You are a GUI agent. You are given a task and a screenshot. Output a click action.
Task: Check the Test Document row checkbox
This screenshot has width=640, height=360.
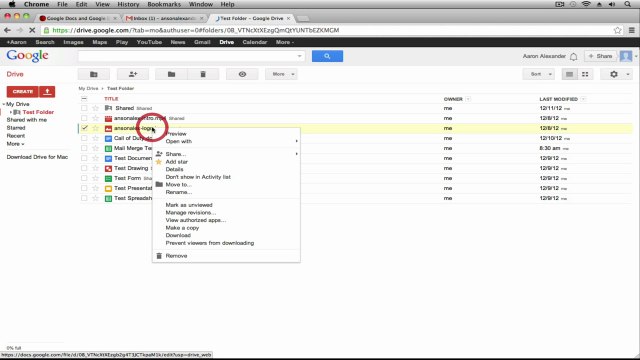(x=84, y=158)
